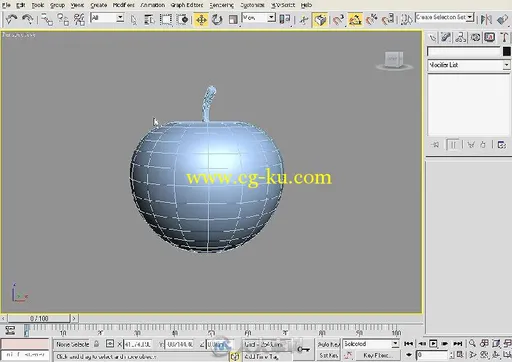The width and height of the screenshot is (512, 362).
Task: Toggle Show End Result button
Action: click(453, 145)
